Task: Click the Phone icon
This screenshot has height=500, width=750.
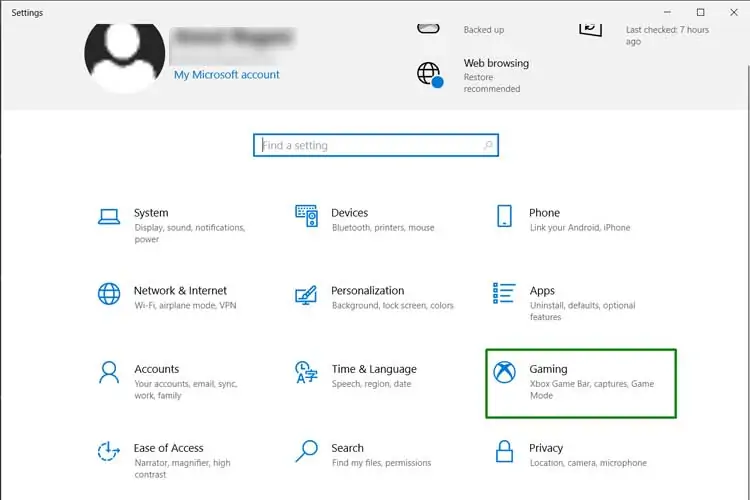Action: [x=505, y=216]
